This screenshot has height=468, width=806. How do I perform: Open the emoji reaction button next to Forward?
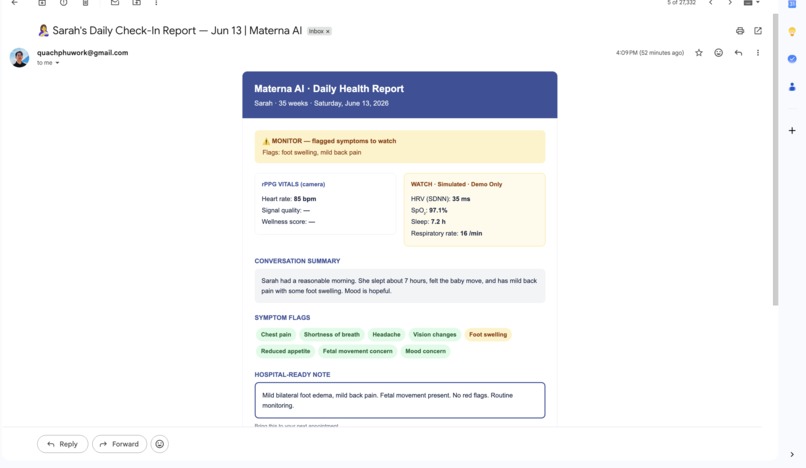click(159, 444)
